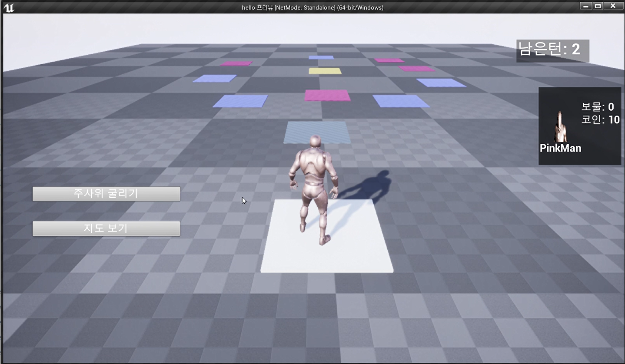Click the 보물 treasure count
The image size is (625, 364).
(598, 107)
